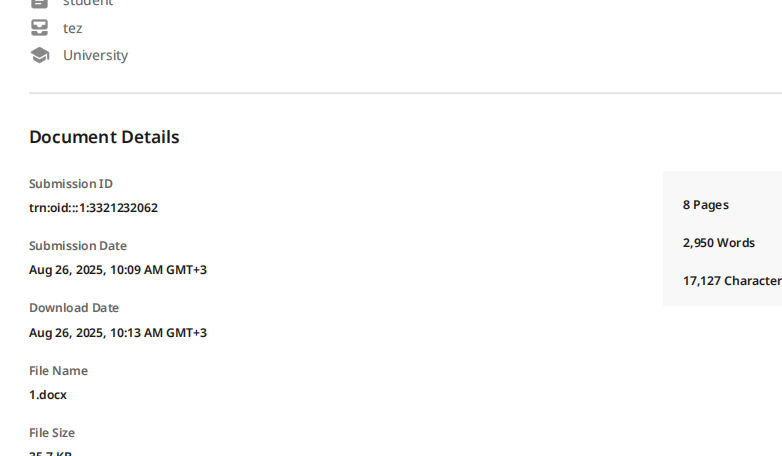Screen dimensions: 782x456
Task: Click the Submission Date label
Action: click(x=78, y=245)
